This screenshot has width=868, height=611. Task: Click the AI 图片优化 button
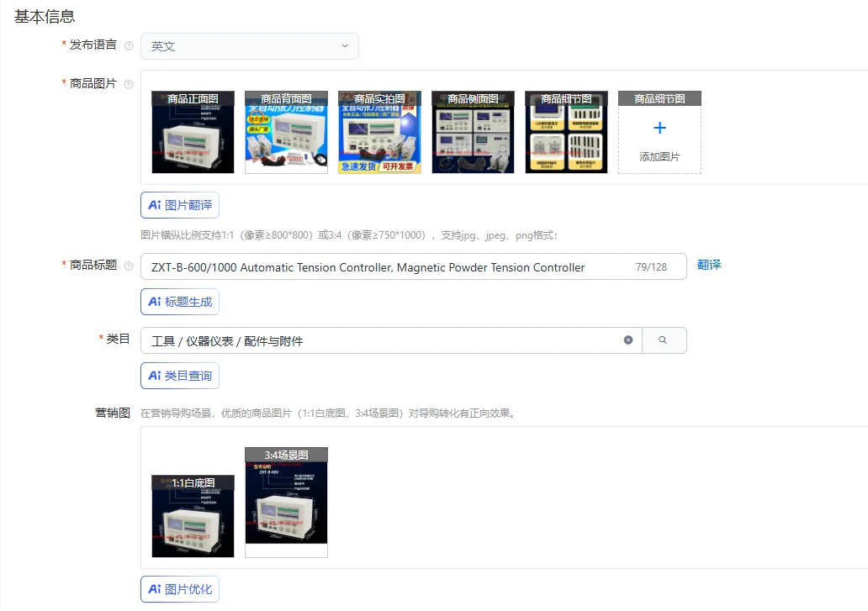point(180,589)
